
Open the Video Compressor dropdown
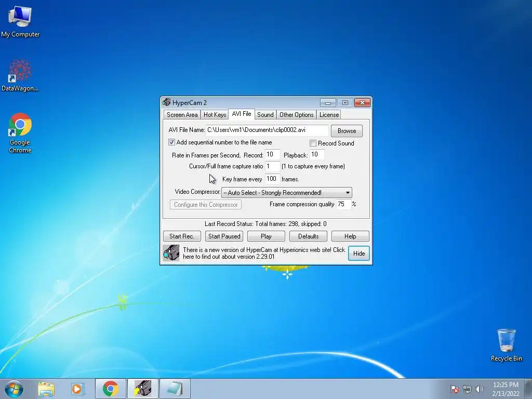tap(287, 192)
